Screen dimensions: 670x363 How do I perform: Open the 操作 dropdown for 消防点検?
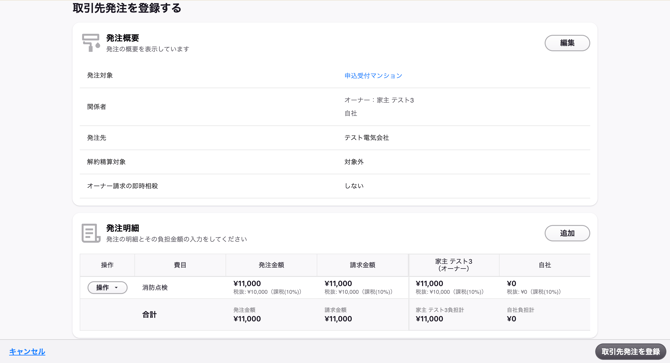tap(107, 287)
